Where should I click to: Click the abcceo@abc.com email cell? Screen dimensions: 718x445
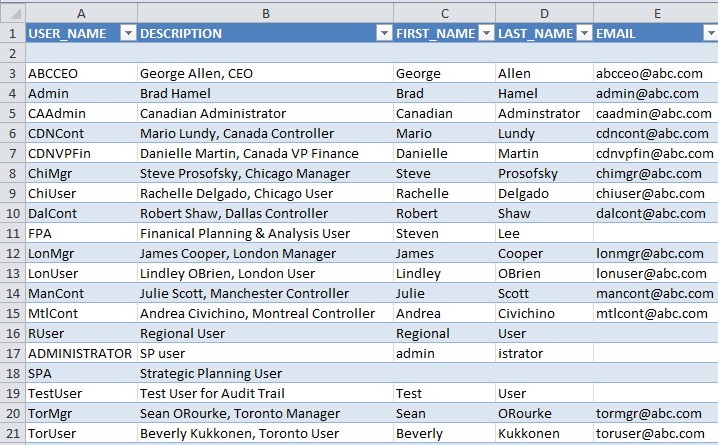coord(655,73)
